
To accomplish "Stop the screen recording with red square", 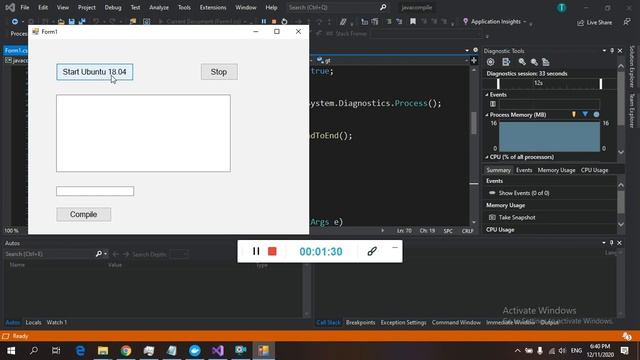I will pos(272,251).
